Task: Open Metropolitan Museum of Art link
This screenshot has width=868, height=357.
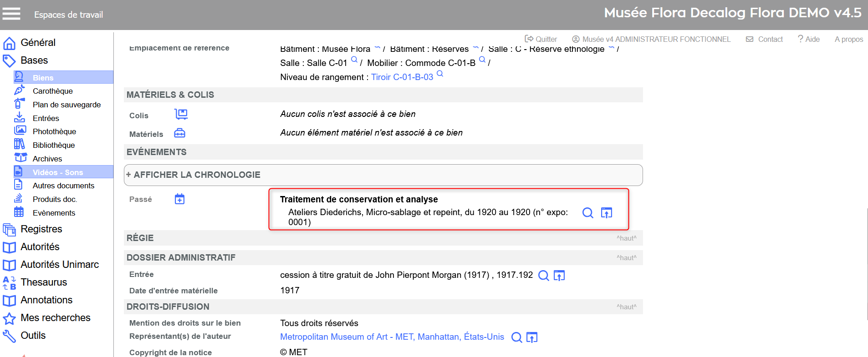Action: click(x=392, y=337)
